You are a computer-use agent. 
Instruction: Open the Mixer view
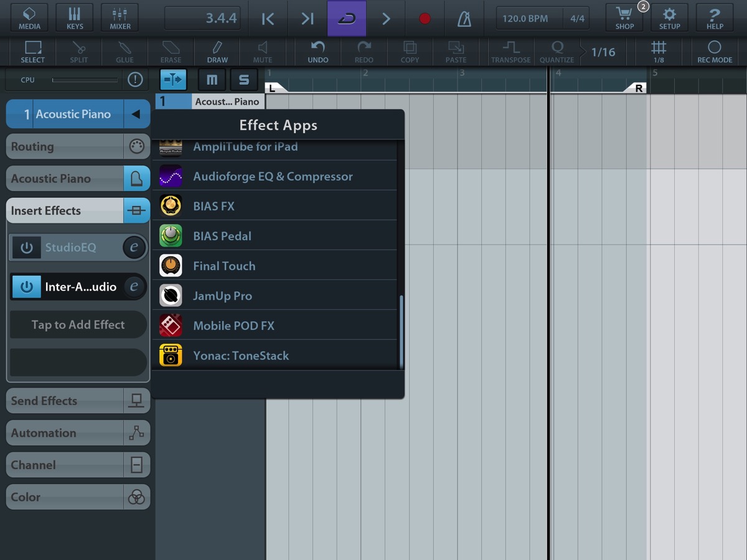[120, 18]
